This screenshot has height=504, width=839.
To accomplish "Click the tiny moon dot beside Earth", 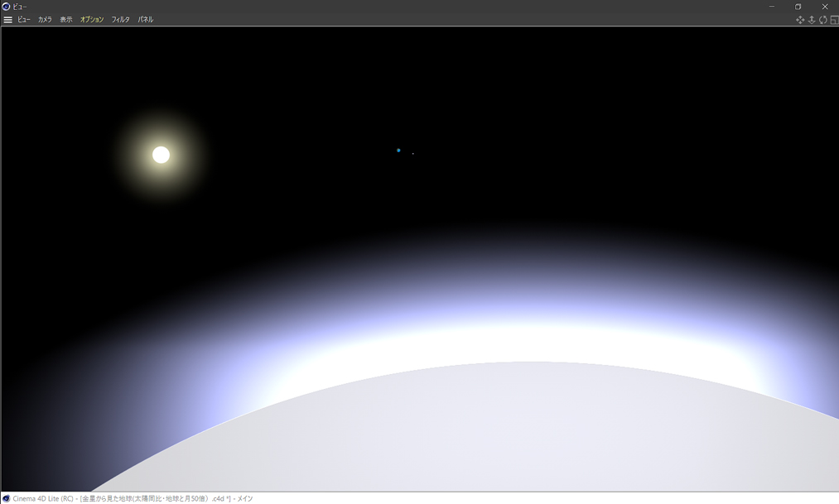I will pyautogui.click(x=413, y=153).
